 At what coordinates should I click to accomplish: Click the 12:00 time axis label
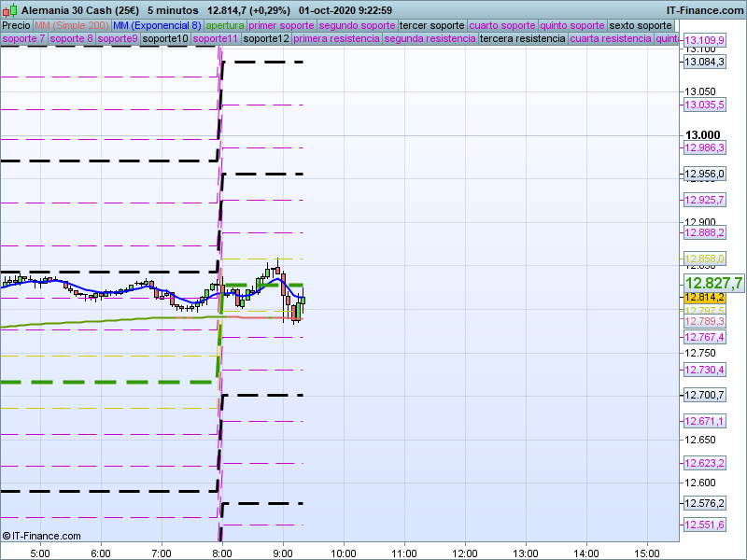pos(465,553)
